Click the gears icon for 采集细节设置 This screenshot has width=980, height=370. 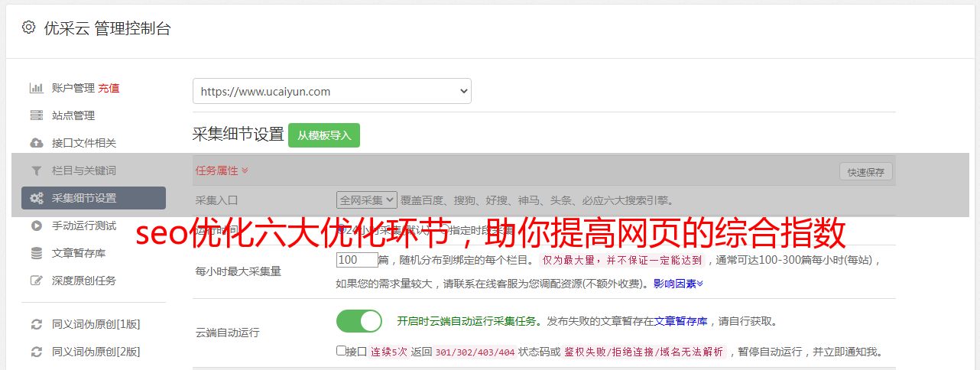[36, 198]
